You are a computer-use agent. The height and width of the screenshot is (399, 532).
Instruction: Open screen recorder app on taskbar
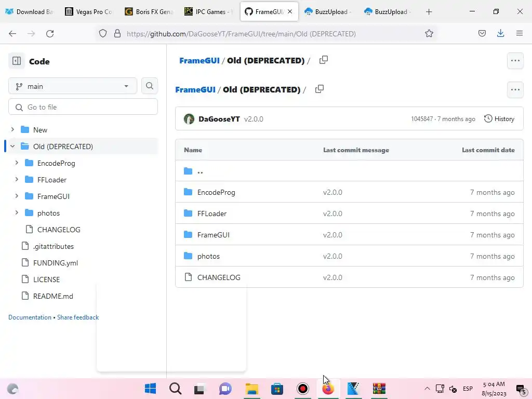pos(303,389)
